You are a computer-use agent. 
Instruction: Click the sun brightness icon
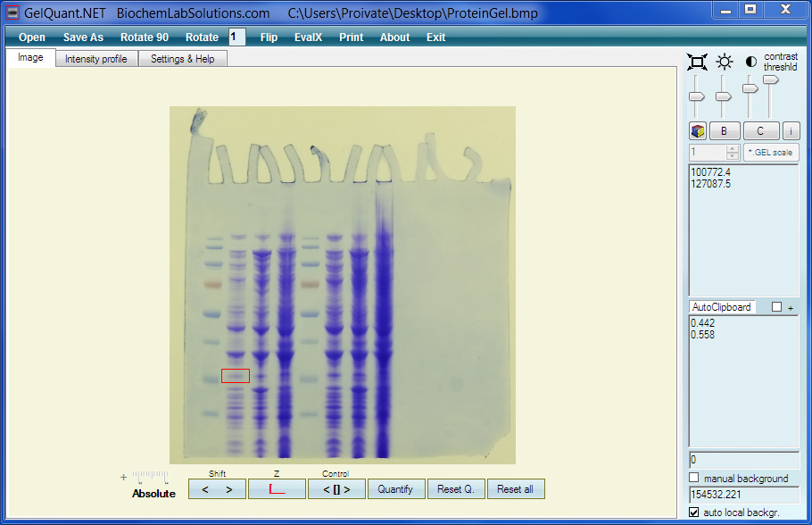click(724, 62)
